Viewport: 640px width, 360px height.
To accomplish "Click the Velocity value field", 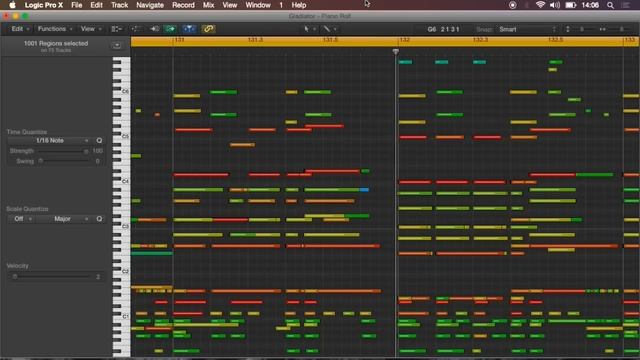I will coord(98,277).
